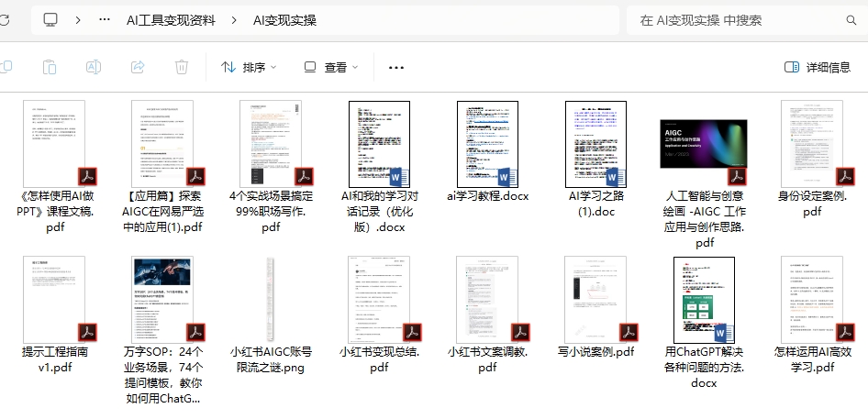The image size is (868, 419).
Task: Expand the chevron after the This PC icon
Action: (x=78, y=20)
